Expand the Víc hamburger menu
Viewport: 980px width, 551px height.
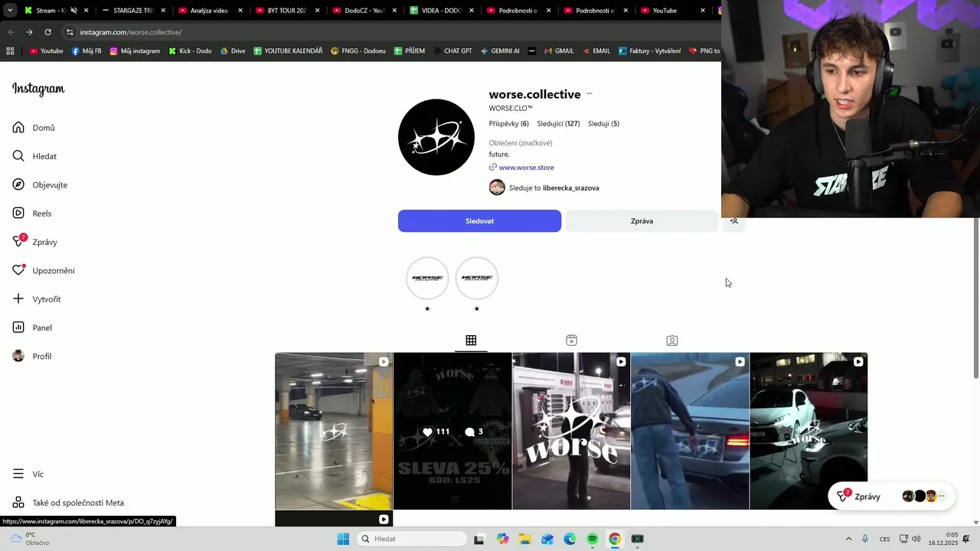click(28, 474)
